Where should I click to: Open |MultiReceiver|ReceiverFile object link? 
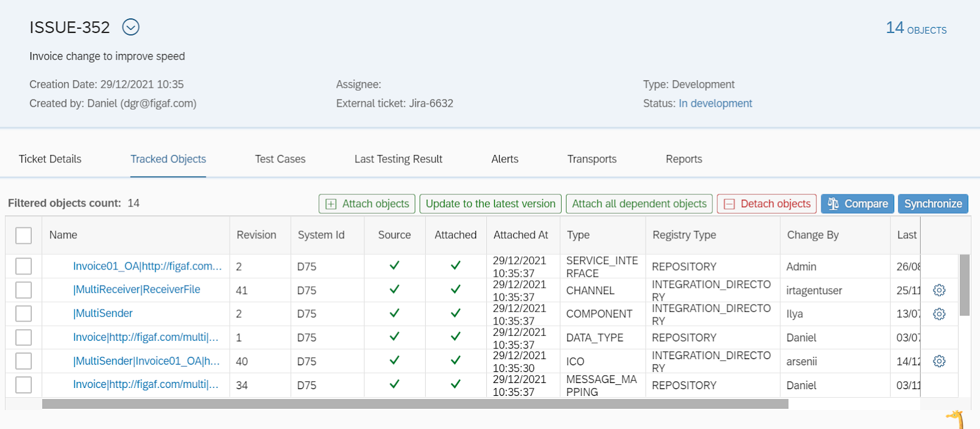pyautogui.click(x=137, y=289)
